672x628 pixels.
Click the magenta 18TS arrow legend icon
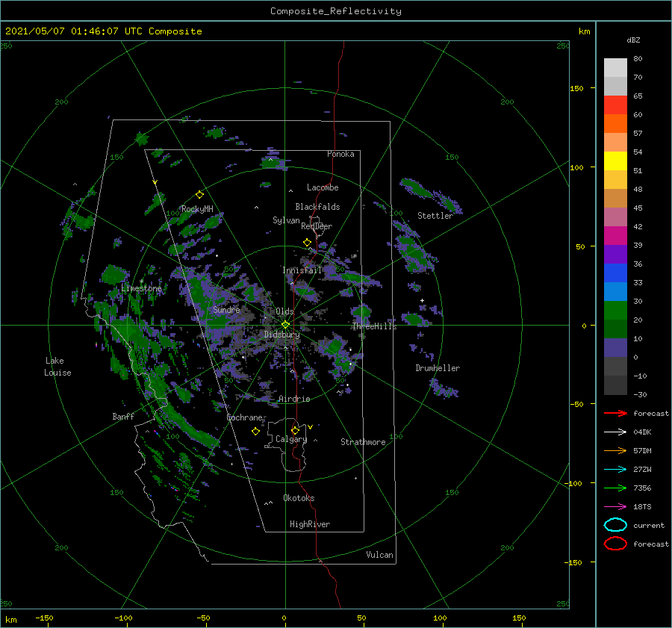pyautogui.click(x=615, y=506)
